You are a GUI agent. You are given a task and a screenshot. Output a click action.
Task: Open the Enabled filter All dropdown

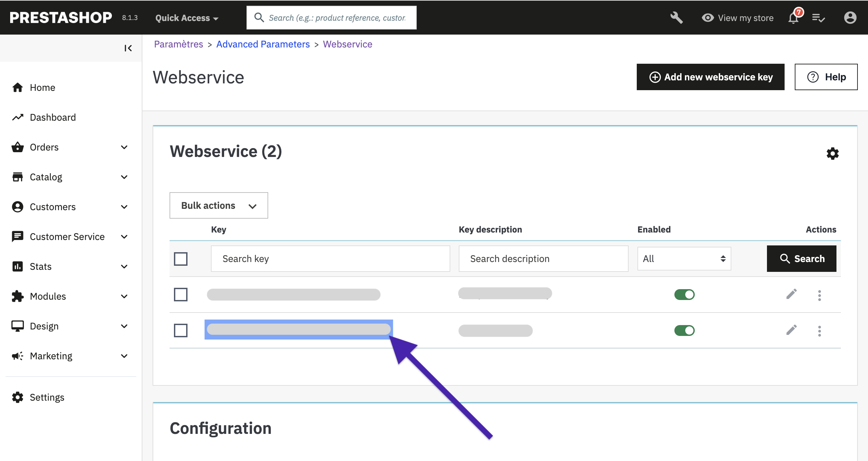(684, 259)
